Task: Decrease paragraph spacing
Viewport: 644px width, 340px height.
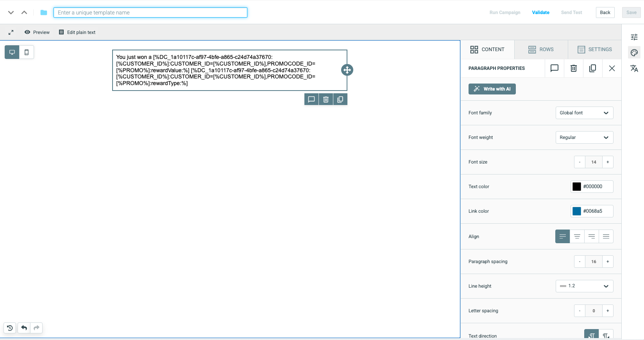Action: (580, 262)
